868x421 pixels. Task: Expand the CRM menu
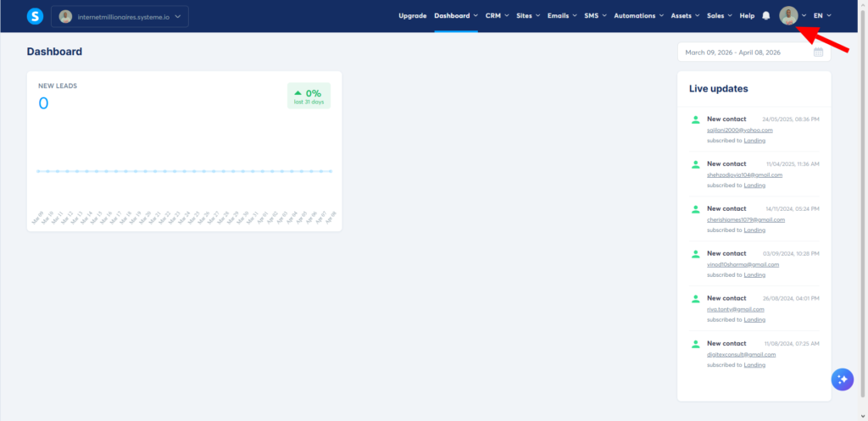[497, 16]
